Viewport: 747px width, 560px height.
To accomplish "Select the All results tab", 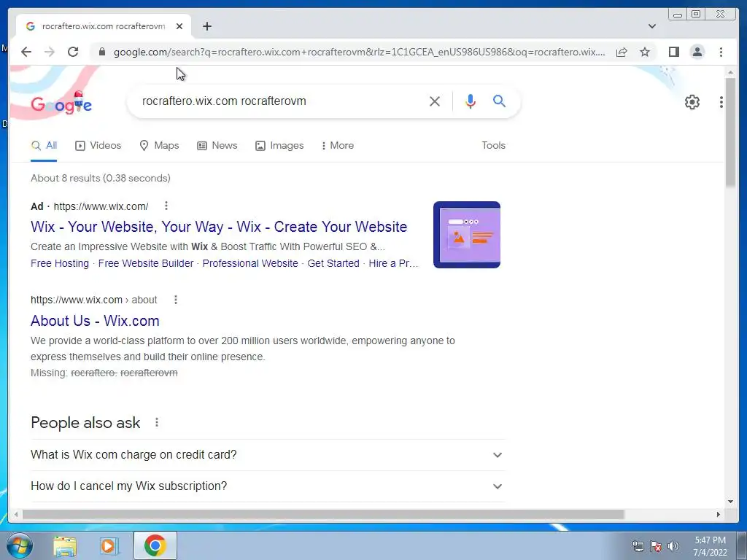I will click(x=44, y=146).
